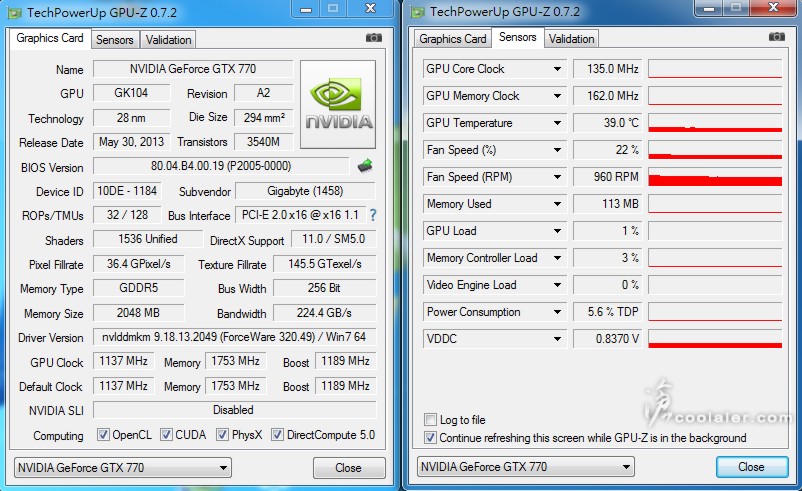
Task: Click the 0.8370 V VDDC value
Action: point(608,339)
